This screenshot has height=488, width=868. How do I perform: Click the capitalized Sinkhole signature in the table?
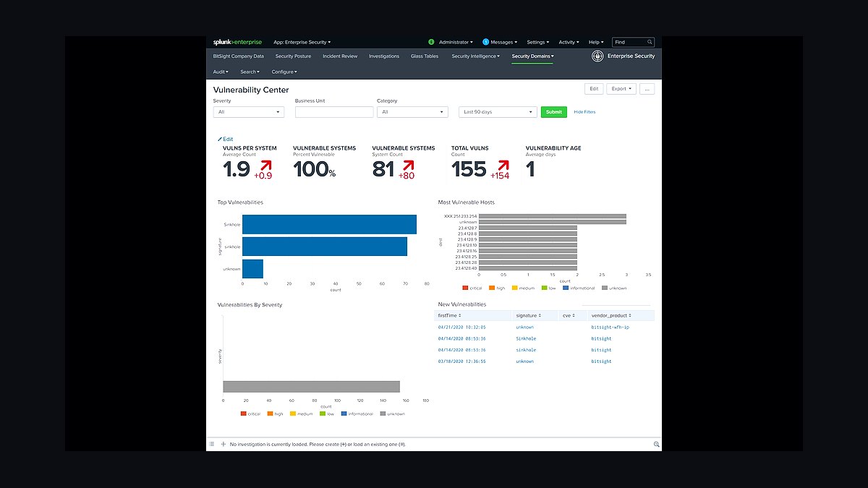click(526, 338)
